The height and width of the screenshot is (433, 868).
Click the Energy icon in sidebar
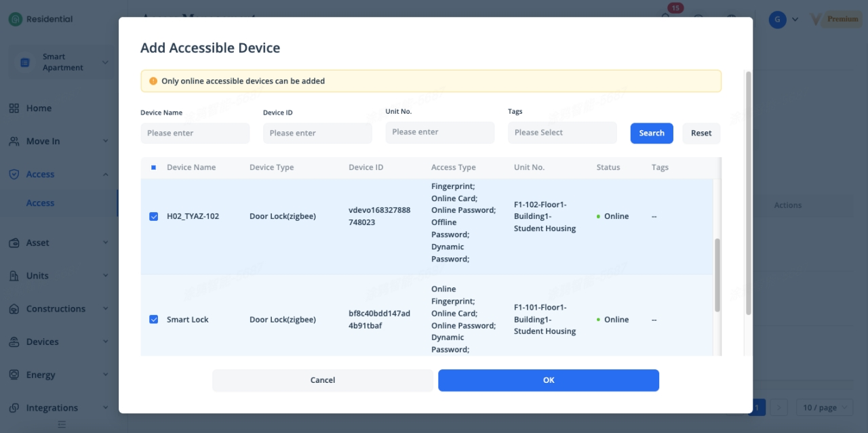click(14, 375)
